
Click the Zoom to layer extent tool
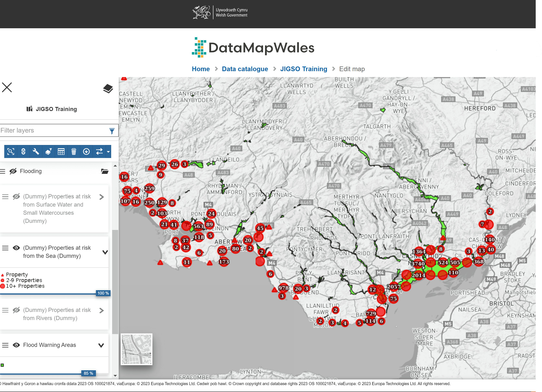[11, 151]
